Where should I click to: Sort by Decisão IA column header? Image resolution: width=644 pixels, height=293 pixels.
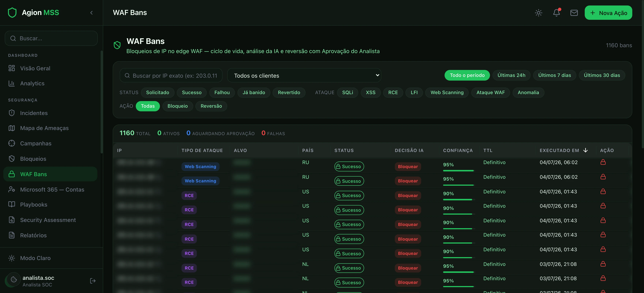[409, 150]
